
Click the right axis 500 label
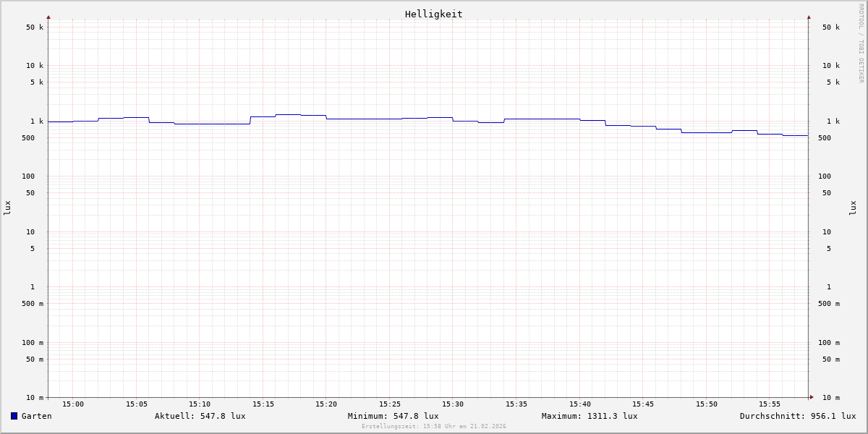click(x=825, y=137)
